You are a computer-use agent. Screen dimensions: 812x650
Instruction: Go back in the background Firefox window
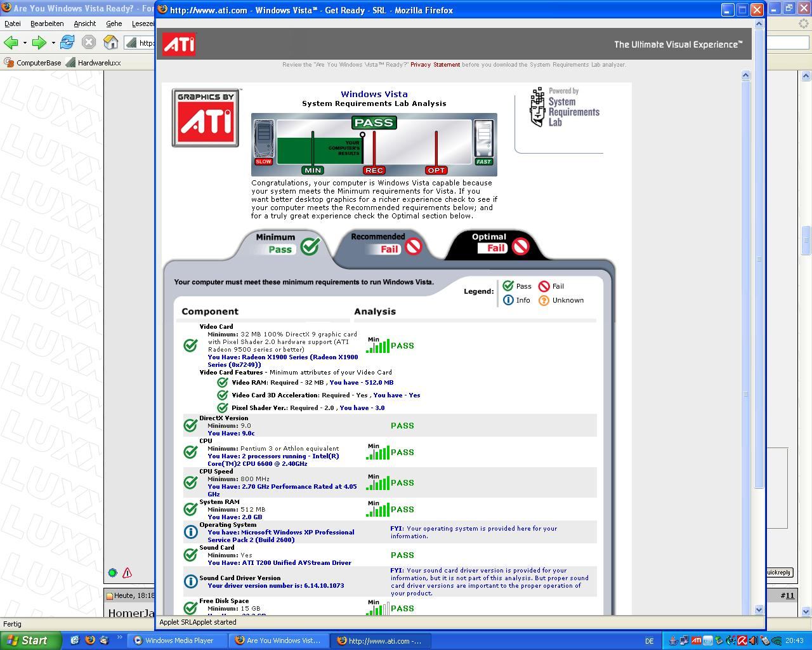pos(10,43)
